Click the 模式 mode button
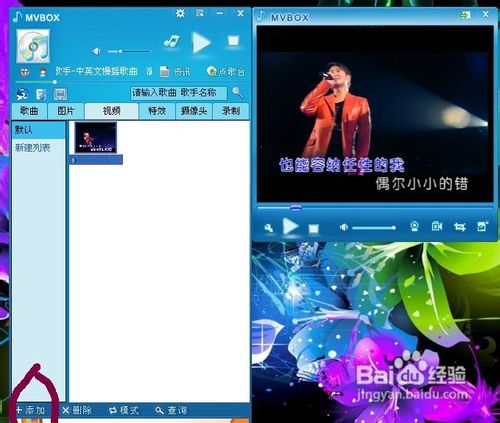 pos(124,410)
